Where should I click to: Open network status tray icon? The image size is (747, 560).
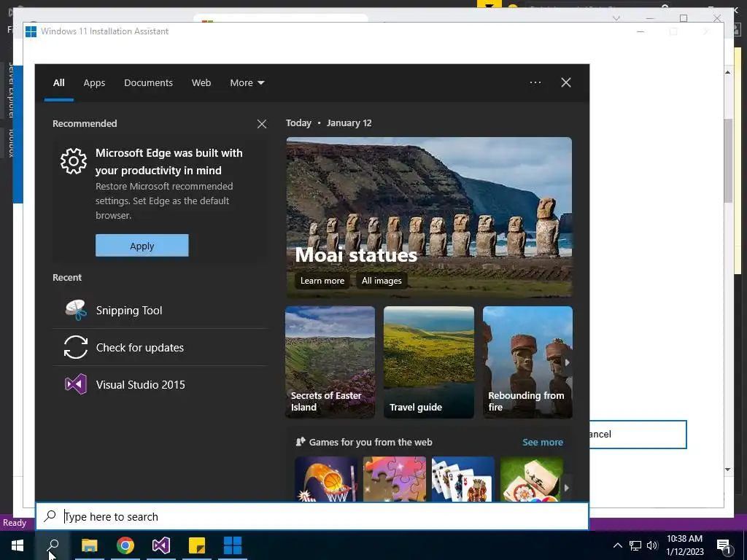pos(635,545)
